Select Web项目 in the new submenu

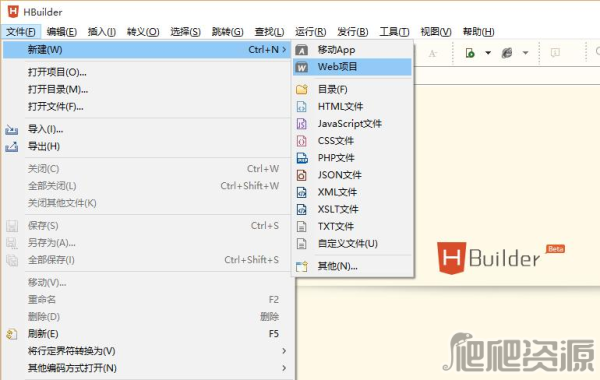(352, 67)
